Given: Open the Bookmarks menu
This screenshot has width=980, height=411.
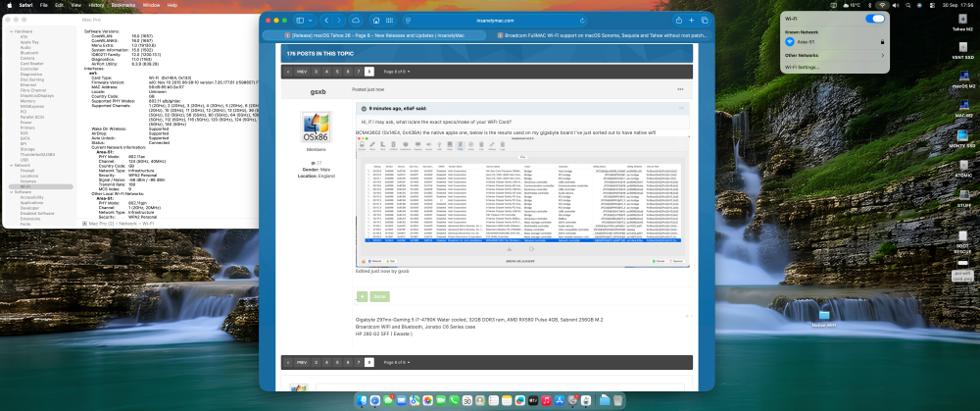Looking at the screenshot, I should [122, 4].
